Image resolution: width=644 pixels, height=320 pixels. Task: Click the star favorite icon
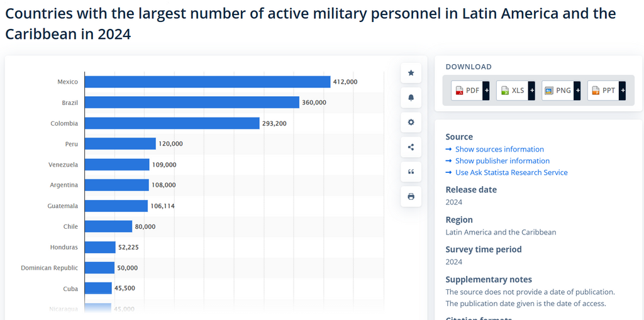(x=411, y=73)
